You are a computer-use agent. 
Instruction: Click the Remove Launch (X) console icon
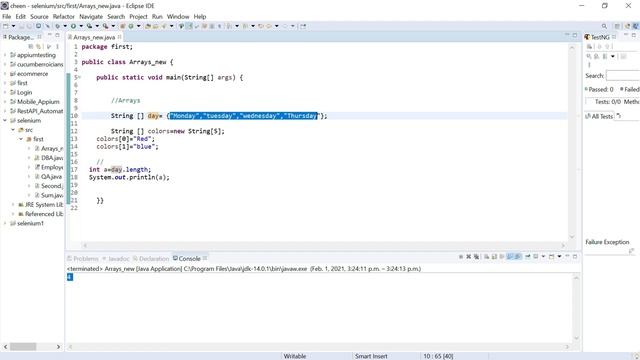(x=469, y=257)
